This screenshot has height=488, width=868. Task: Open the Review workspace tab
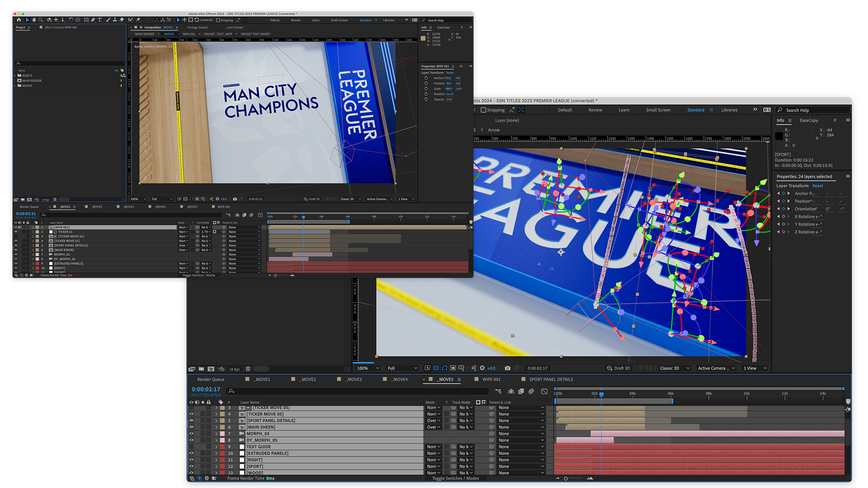595,110
